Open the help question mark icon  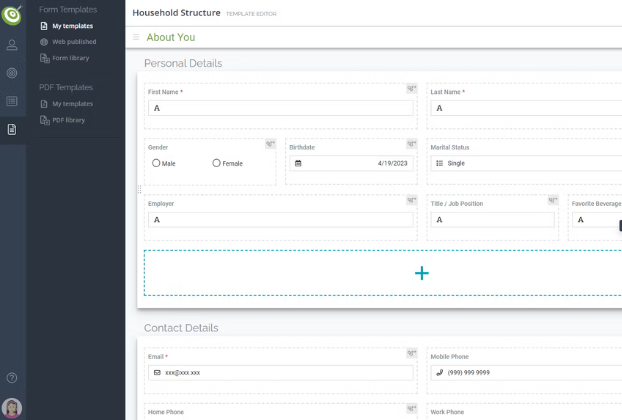coord(12,378)
